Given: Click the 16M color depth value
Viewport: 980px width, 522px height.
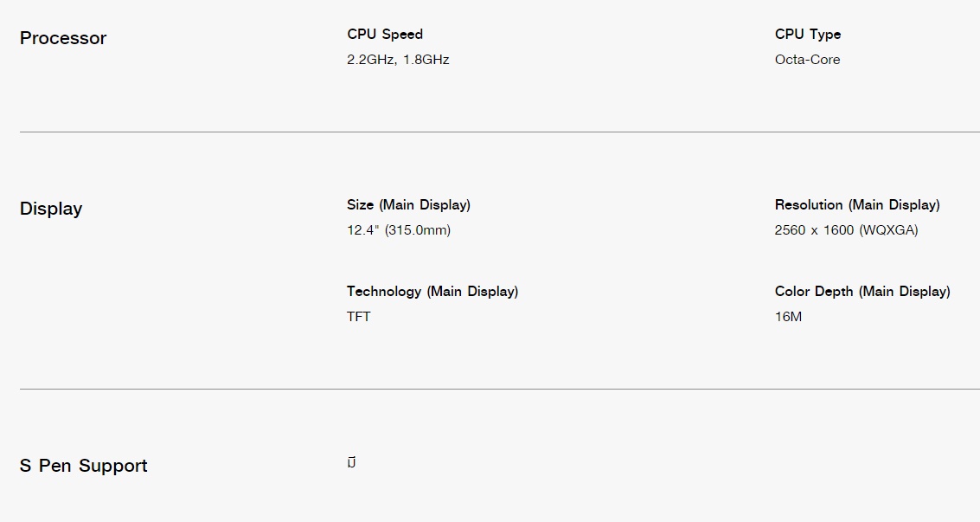Looking at the screenshot, I should coord(788,317).
